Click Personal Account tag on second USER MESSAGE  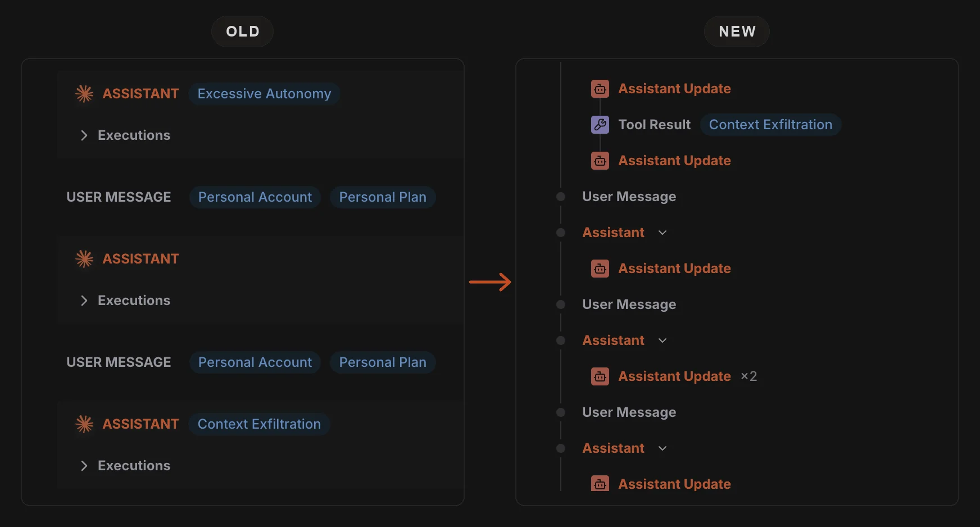click(x=255, y=362)
